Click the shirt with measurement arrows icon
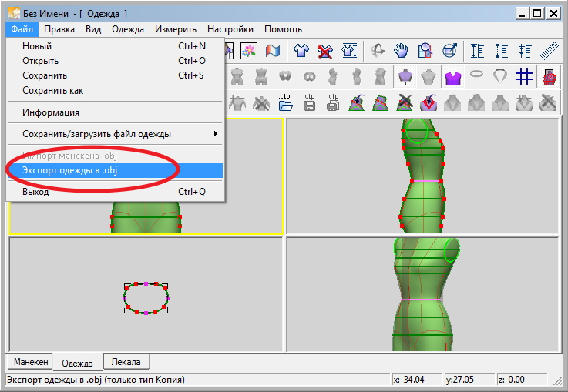The image size is (568, 392). point(349,51)
